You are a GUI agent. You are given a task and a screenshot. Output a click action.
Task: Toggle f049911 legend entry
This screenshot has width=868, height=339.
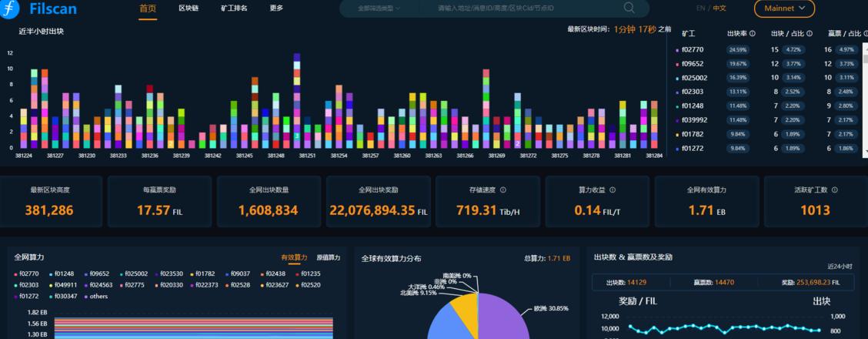click(63, 285)
